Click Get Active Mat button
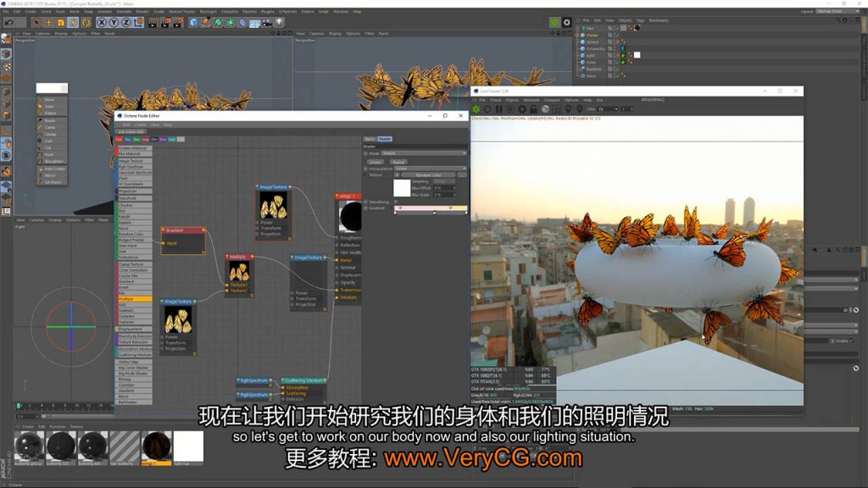The height and width of the screenshot is (488, 868). tap(131, 131)
